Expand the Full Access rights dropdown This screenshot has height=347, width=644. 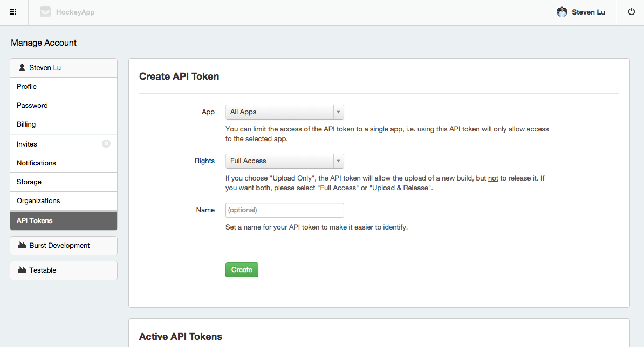click(x=284, y=161)
